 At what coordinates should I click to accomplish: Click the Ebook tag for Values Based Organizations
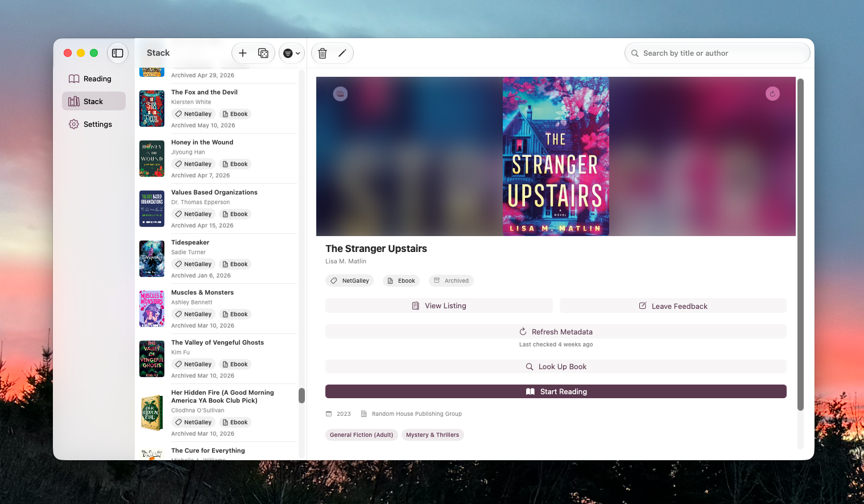pos(235,214)
